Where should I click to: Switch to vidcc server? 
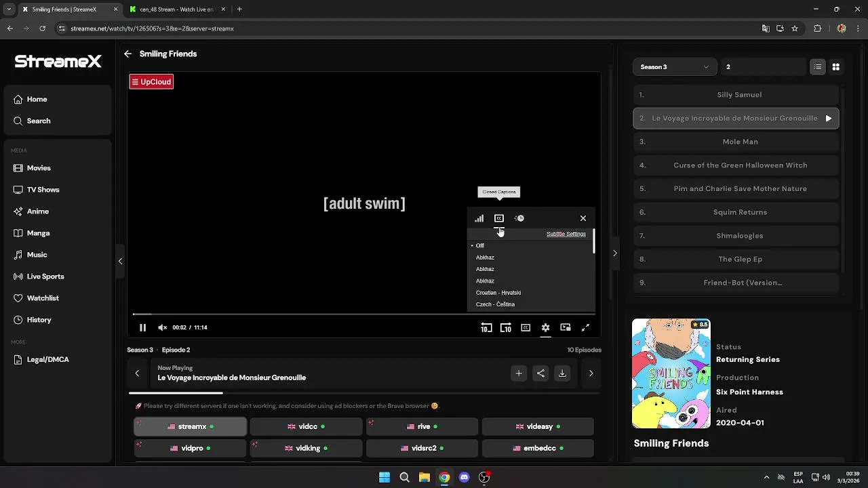coord(306,427)
